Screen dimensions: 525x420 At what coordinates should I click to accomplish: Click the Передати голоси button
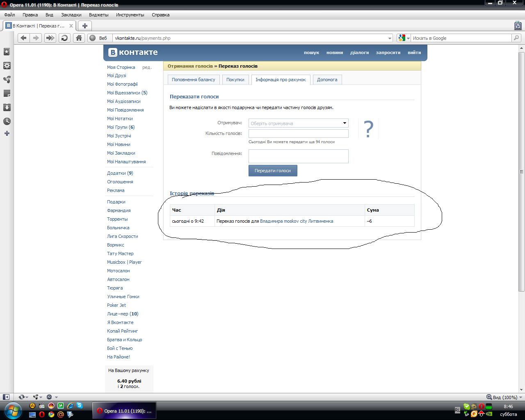pyautogui.click(x=273, y=171)
